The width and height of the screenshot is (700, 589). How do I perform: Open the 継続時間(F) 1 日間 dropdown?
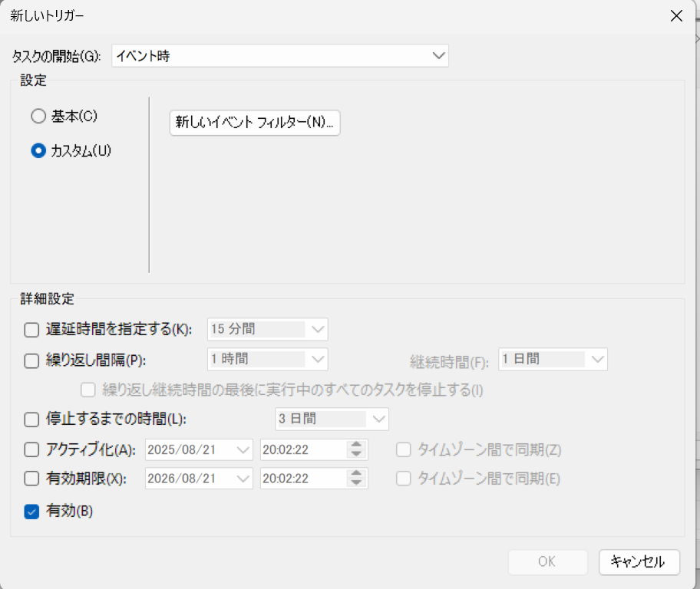553,359
